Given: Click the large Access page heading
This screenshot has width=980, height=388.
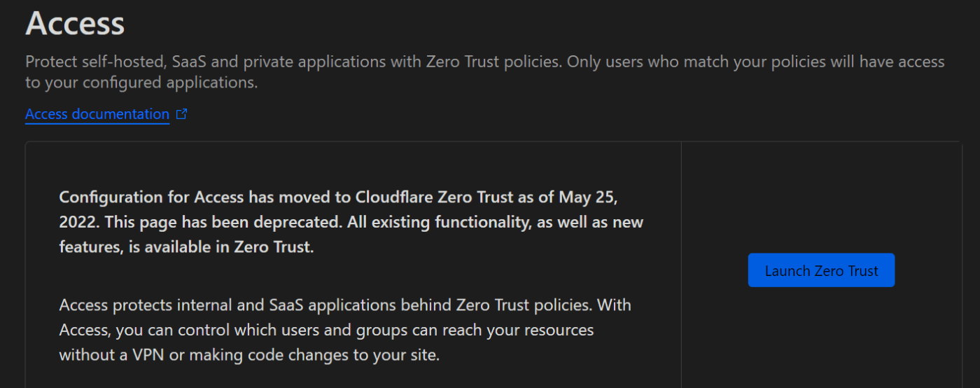Looking at the screenshot, I should (x=75, y=24).
